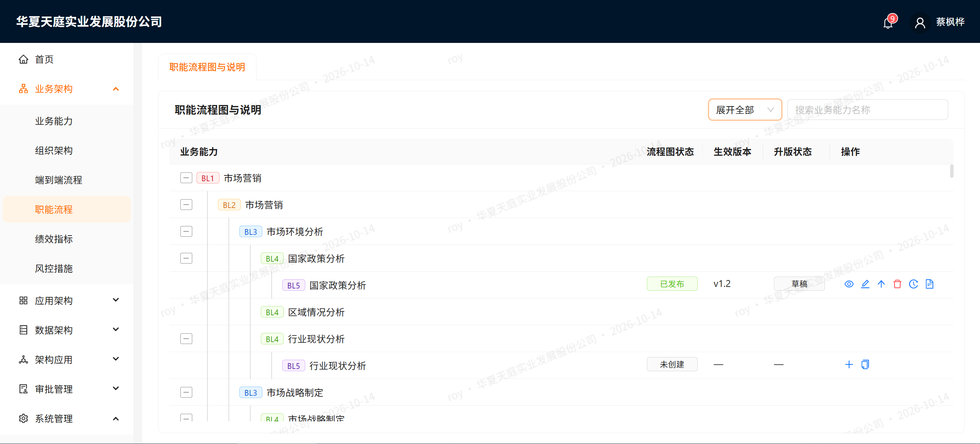Click the home icon next to 首页
The image size is (980, 444).
pyautogui.click(x=23, y=59)
